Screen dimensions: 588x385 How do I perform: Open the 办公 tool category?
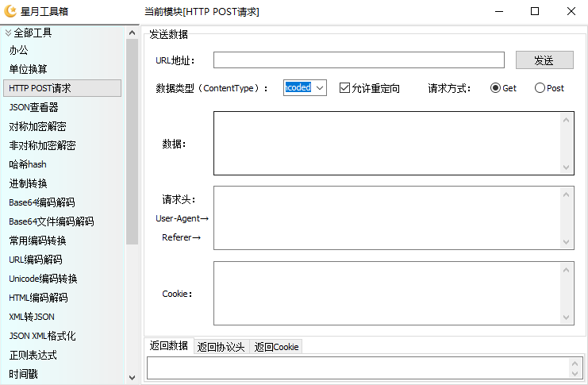(18, 50)
